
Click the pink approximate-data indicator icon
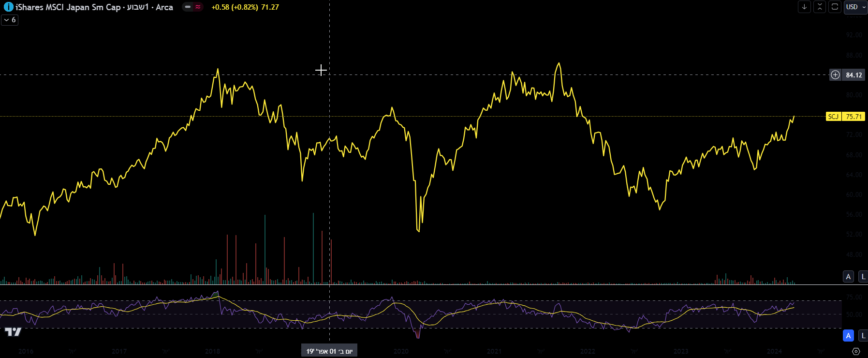tap(198, 7)
